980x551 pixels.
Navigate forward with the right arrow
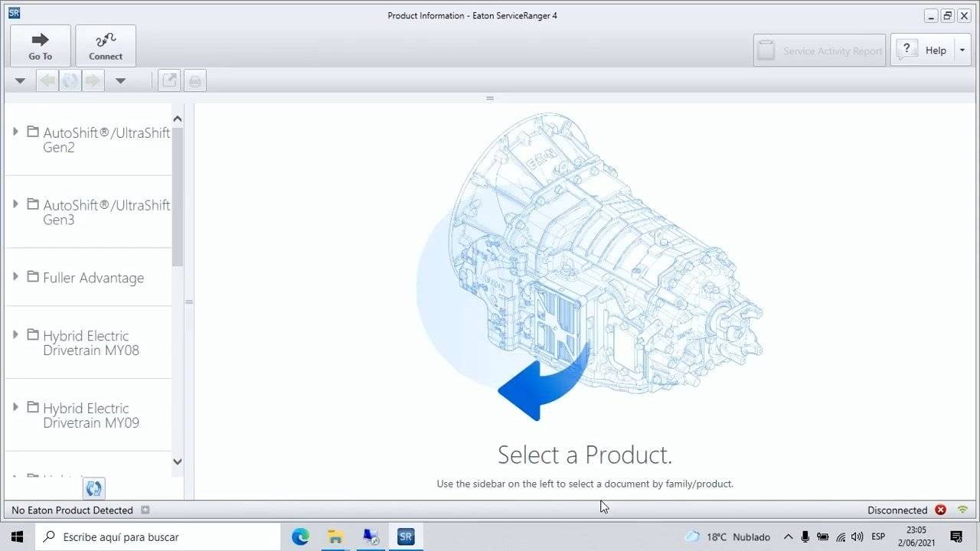pyautogui.click(x=93, y=80)
